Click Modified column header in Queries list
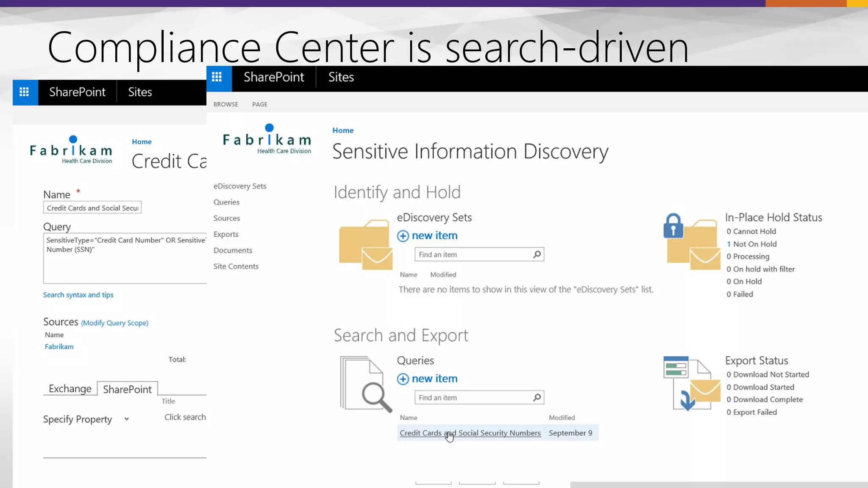This screenshot has height=488, width=868. 562,418
